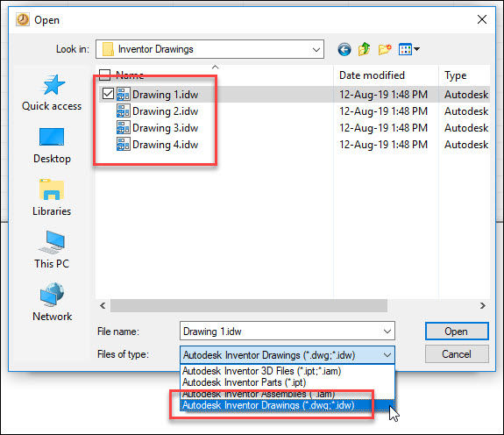The image size is (504, 435).
Task: Expand the File name dropdown arrow
Action: point(387,332)
